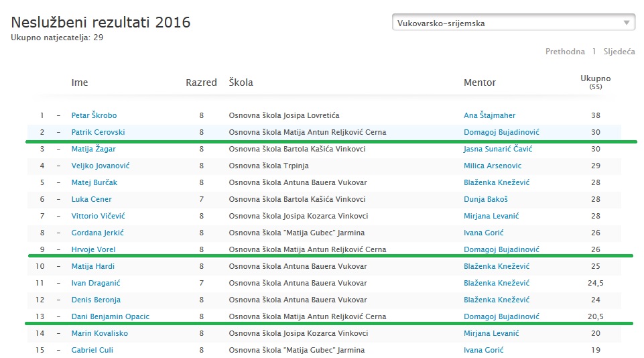Screen dimensions: 644x358
Task: Click the Ukupno column header
Action: pos(596,82)
